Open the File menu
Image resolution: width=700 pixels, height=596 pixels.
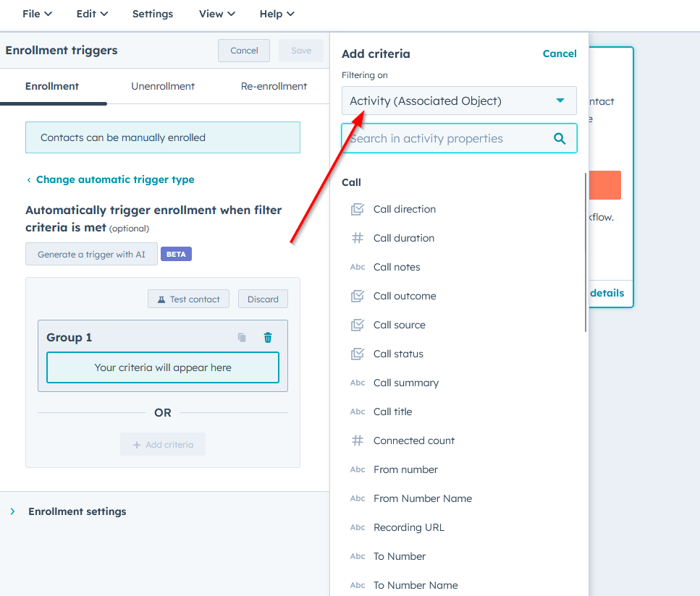[x=36, y=13]
